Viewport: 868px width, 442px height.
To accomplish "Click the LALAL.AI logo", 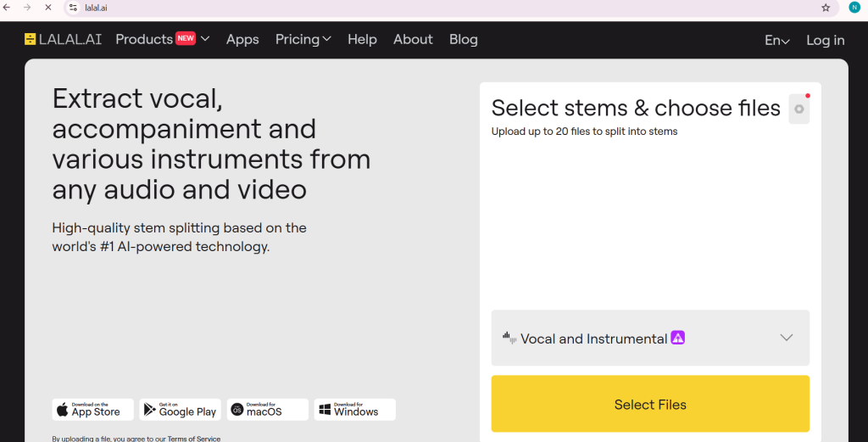I will click(x=63, y=39).
